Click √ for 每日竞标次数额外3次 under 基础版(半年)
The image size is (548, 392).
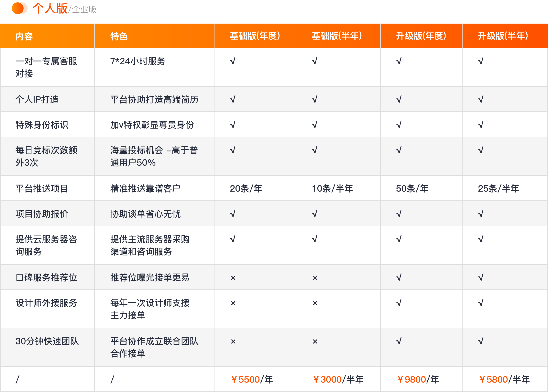[315, 150]
